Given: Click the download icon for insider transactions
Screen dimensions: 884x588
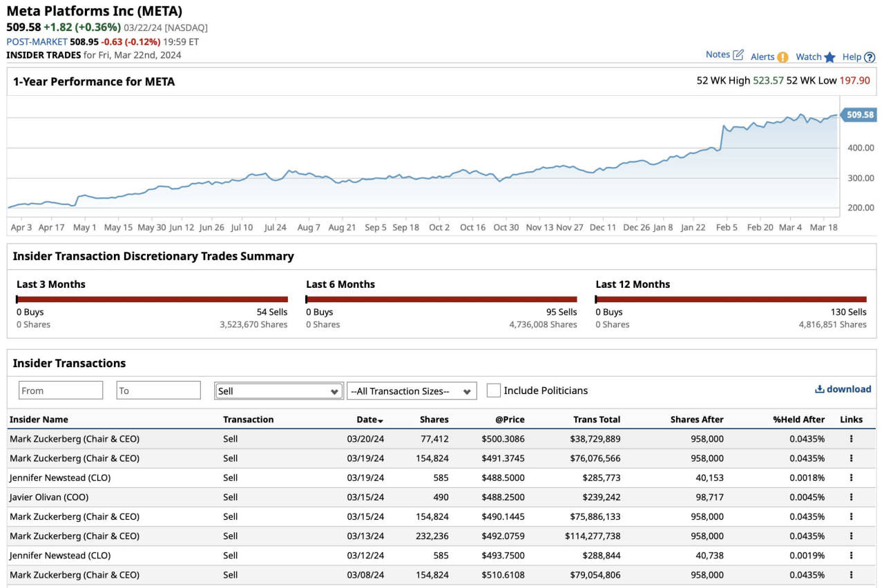Looking at the screenshot, I should 819,389.
